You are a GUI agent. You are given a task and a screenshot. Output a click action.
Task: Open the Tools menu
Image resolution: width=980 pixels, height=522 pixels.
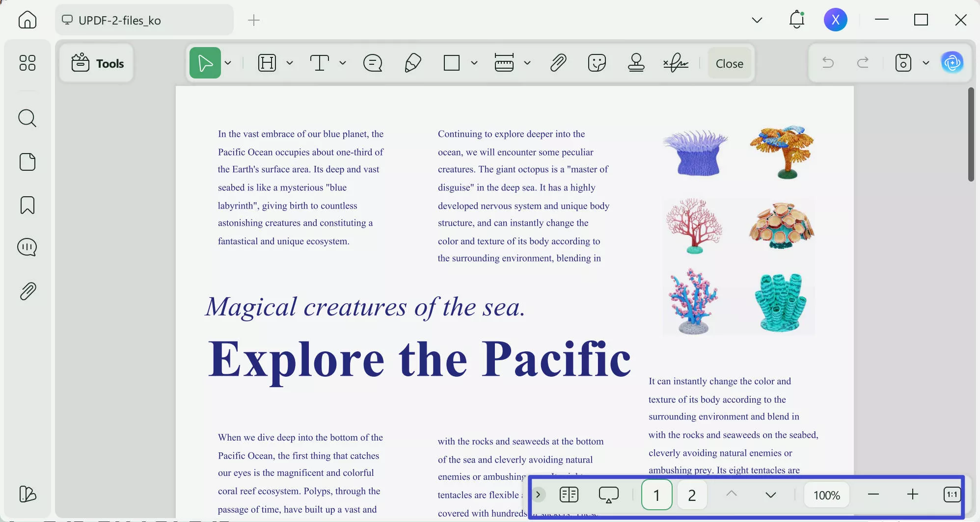coord(97,63)
